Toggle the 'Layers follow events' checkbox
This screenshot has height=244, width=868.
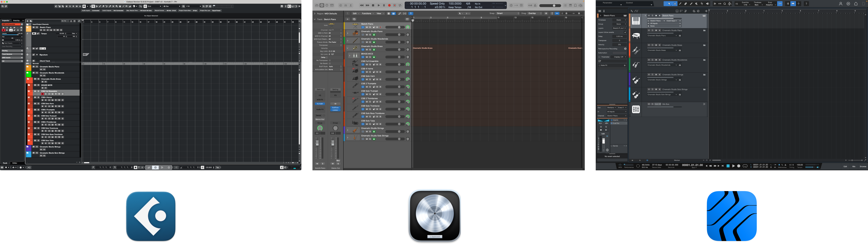(x=625, y=32)
